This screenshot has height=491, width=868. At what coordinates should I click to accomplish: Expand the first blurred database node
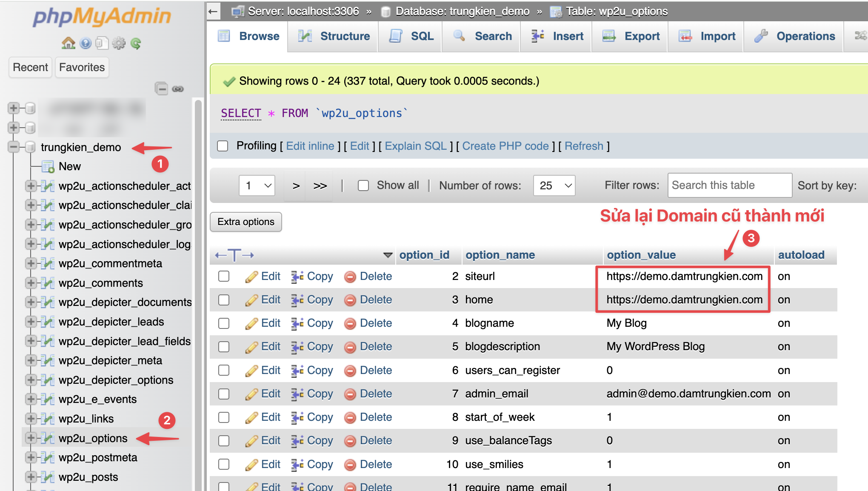(x=14, y=108)
